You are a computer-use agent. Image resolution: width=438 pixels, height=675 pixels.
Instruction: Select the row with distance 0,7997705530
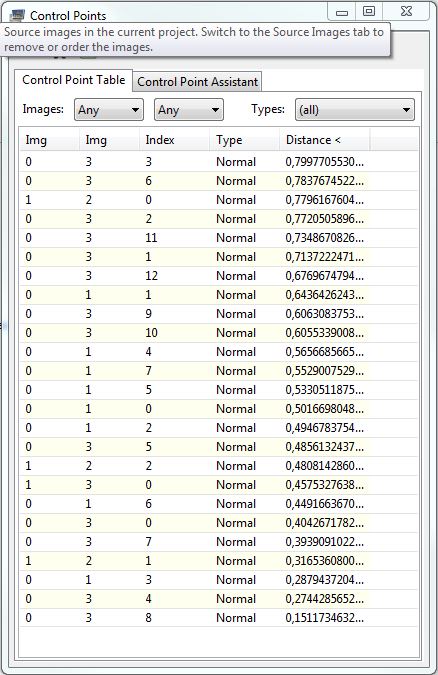tap(218, 162)
